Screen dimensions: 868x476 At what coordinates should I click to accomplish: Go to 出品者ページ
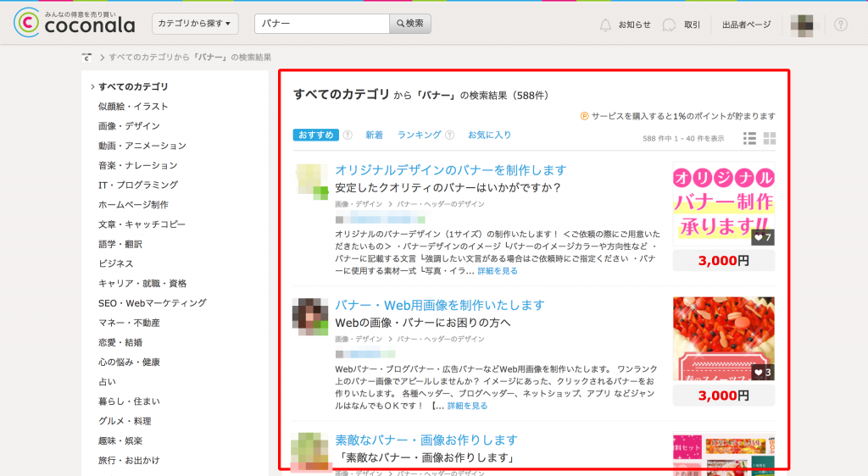click(746, 25)
